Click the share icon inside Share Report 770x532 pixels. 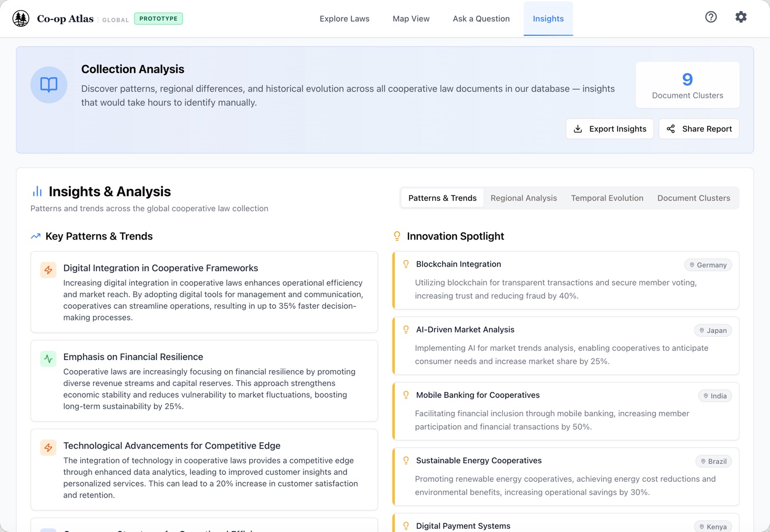(x=671, y=129)
